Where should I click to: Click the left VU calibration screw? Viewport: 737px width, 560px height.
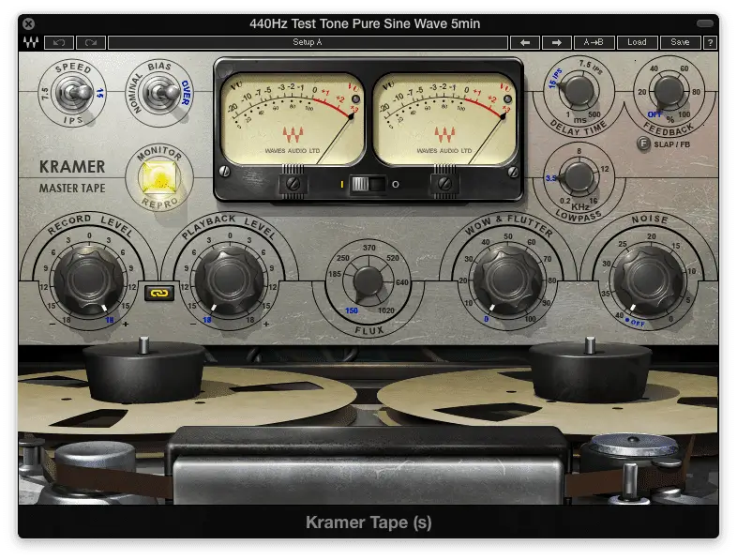pyautogui.click(x=293, y=183)
